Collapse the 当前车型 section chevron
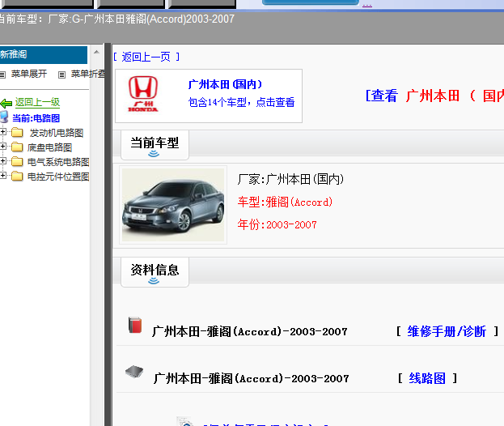This screenshot has height=426, width=504. pos(154,154)
